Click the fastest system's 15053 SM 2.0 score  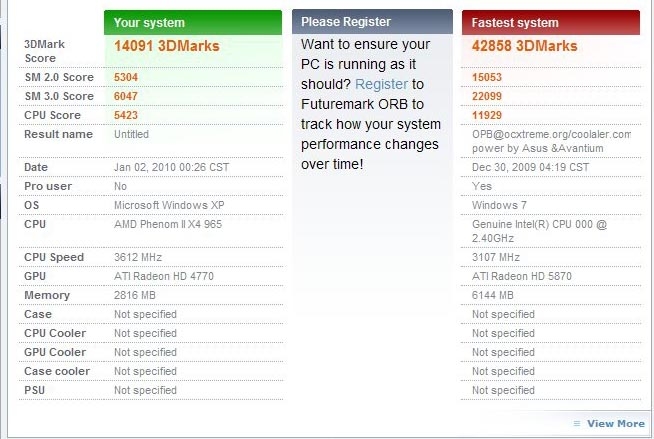pos(488,77)
